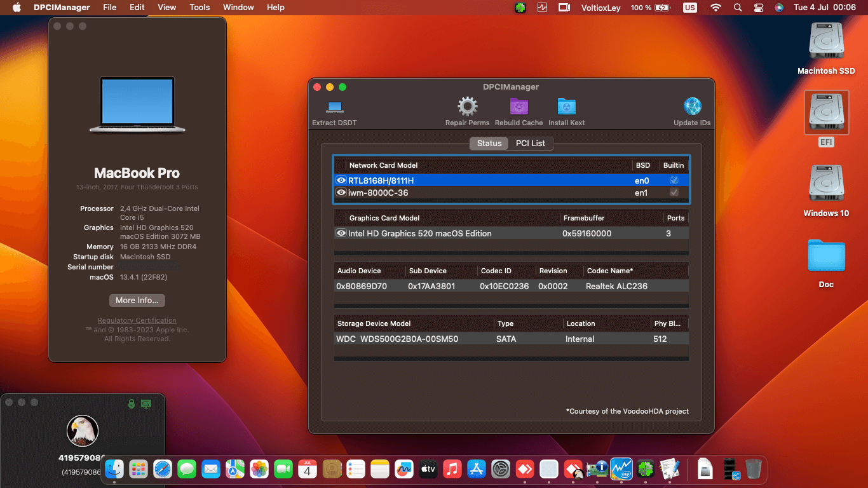
Task: Open Messages from the Dock
Action: pyautogui.click(x=187, y=470)
